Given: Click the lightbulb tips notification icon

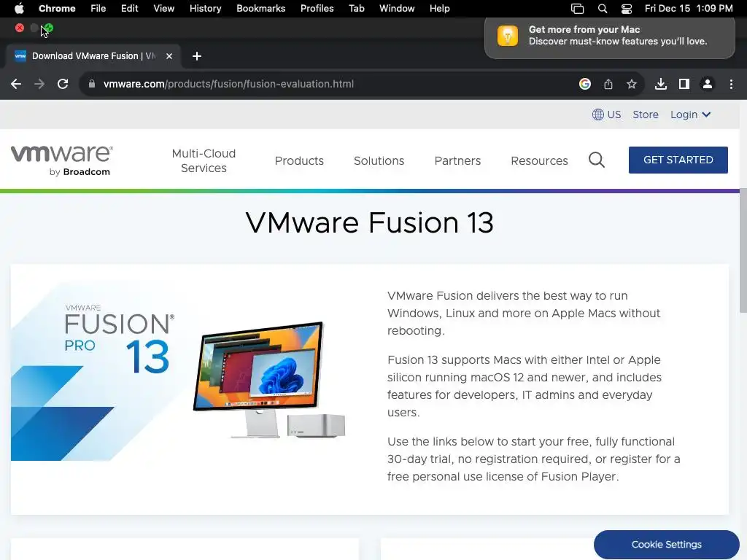Looking at the screenshot, I should [x=508, y=36].
